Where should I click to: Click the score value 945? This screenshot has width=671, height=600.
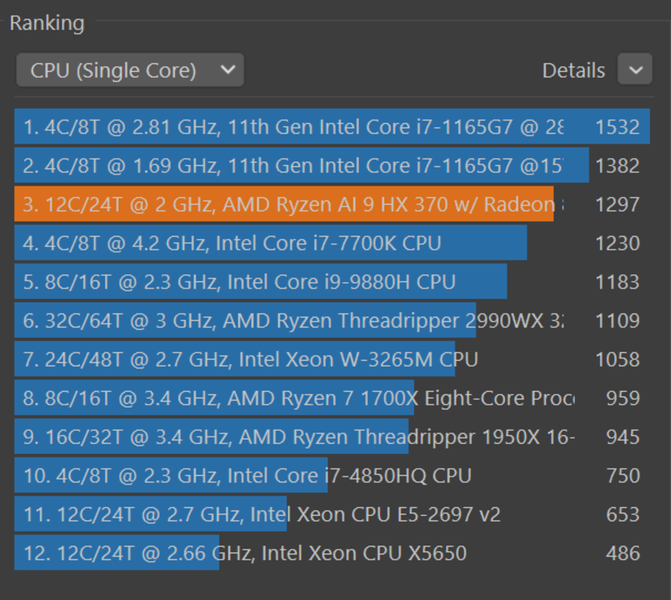tap(623, 437)
